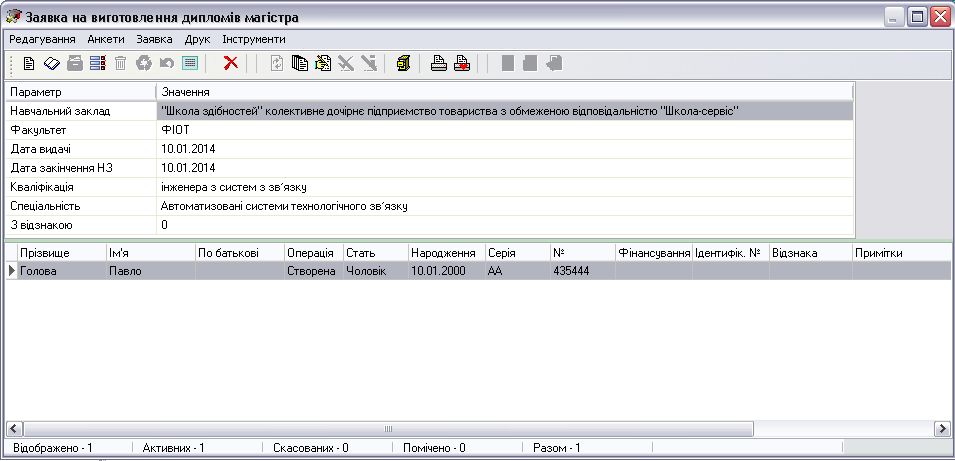Viewport: 955px width, 461px height.
Task: Click the Прізвище column header
Action: pos(62,253)
